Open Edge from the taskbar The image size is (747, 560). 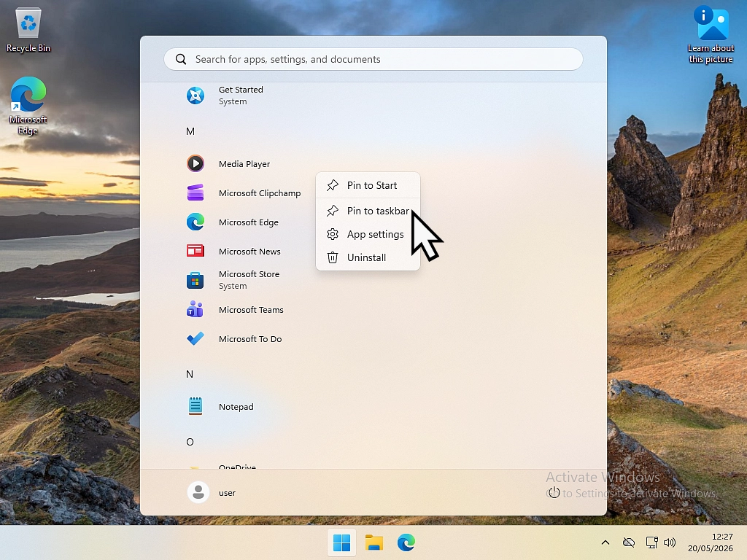406,542
